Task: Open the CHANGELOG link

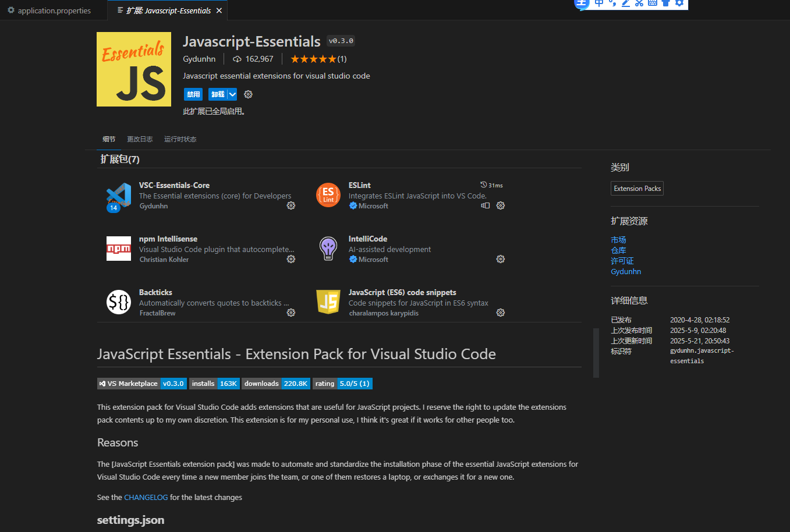Action: coord(146,497)
